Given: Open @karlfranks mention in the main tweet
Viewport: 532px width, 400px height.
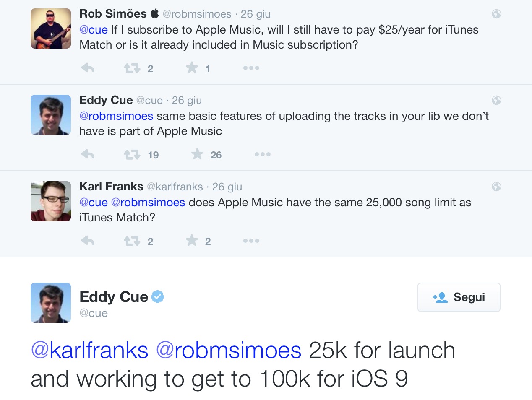Looking at the screenshot, I should (90, 351).
